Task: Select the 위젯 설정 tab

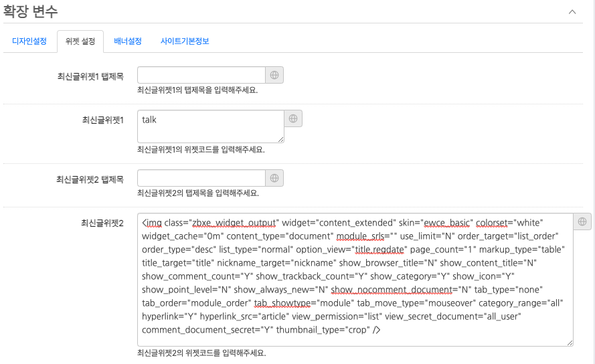Action: 80,41
